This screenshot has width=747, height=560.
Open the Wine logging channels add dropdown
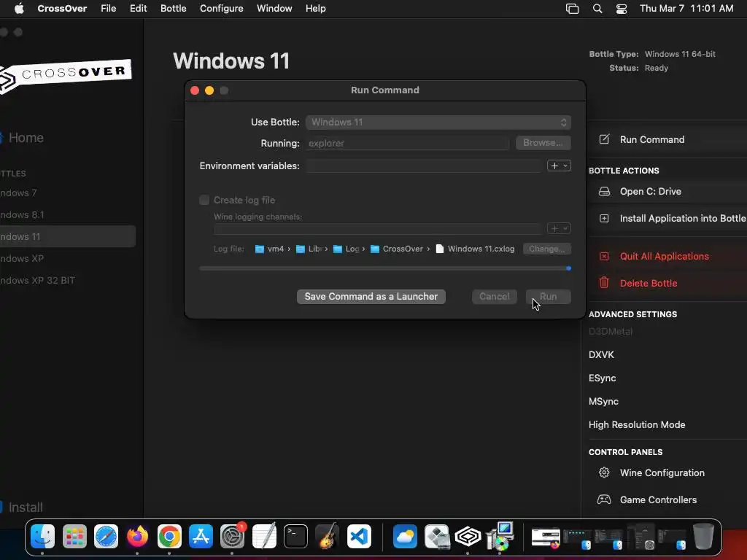click(559, 228)
